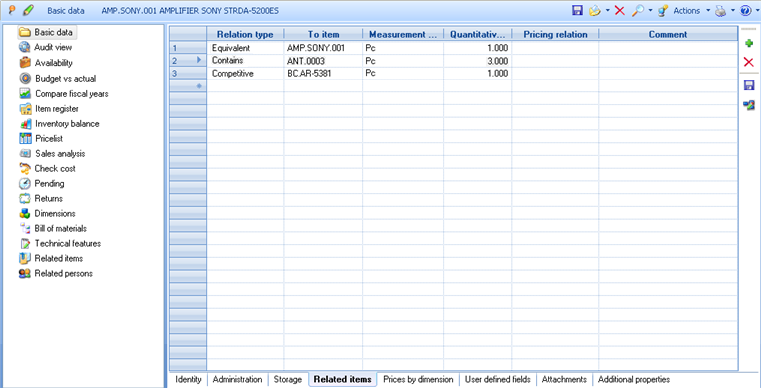Viewport: 761px width, 388px height.
Task: Open Pending in the sidebar
Action: (50, 184)
